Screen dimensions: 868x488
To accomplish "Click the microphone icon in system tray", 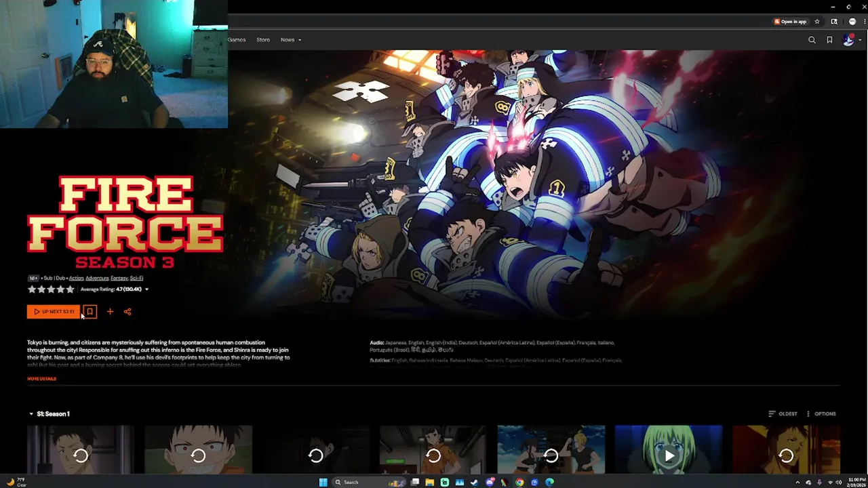I will (819, 483).
